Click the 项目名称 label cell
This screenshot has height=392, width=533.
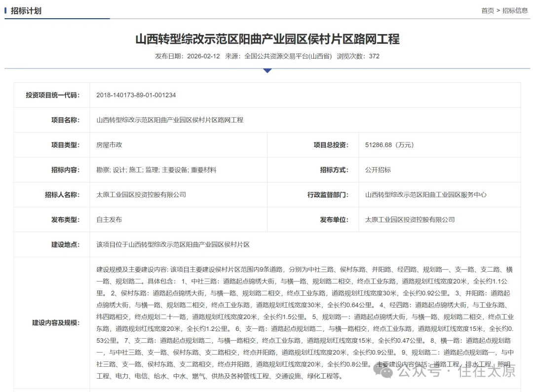(x=52, y=120)
